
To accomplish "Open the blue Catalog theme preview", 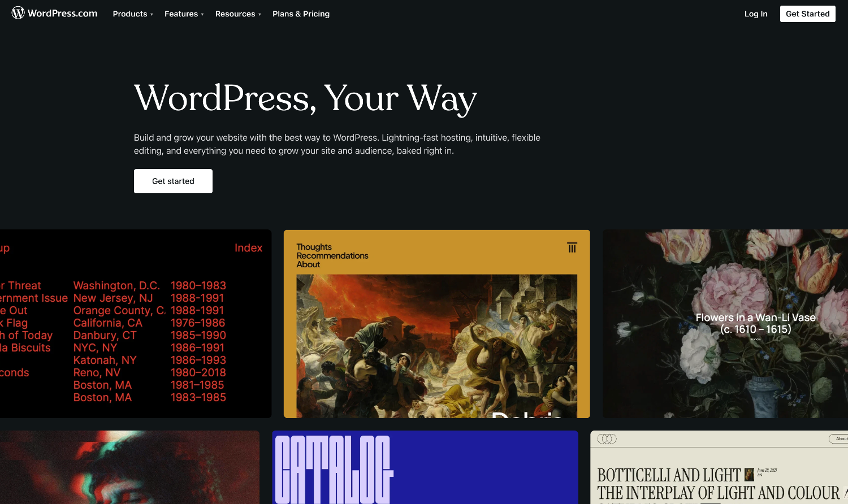I will click(x=425, y=467).
